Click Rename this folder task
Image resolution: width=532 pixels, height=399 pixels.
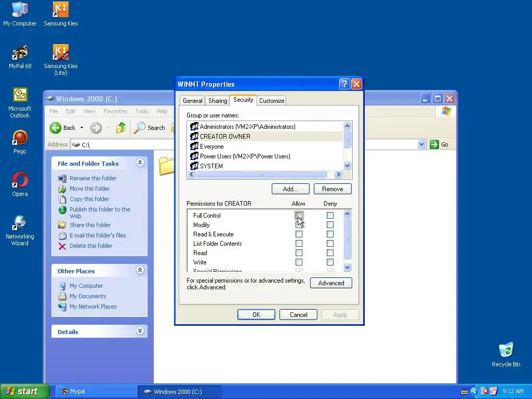click(x=92, y=178)
